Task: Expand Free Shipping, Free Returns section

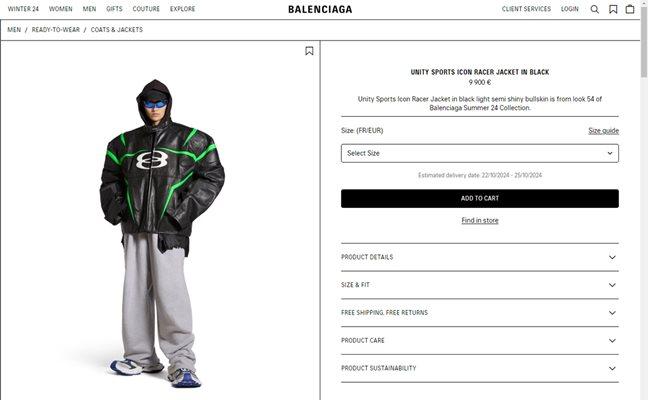Action: (x=480, y=312)
